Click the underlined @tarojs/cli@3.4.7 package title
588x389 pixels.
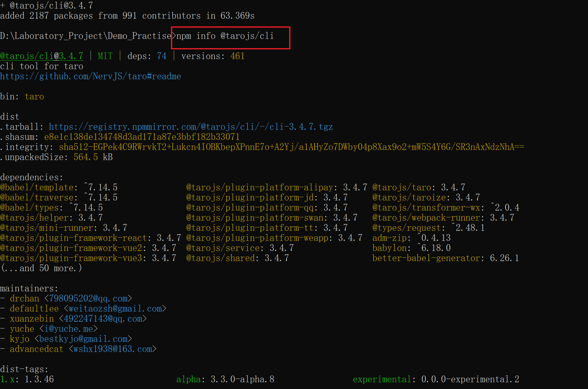pyautogui.click(x=42, y=56)
